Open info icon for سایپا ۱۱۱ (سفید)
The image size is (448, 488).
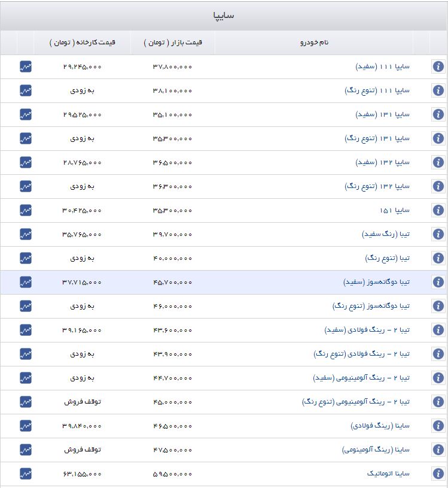(438, 66)
